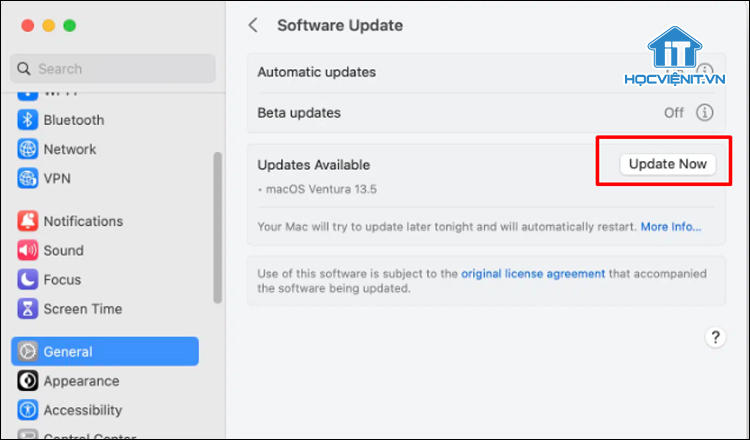Click the Appearance icon in sidebar
Viewport: 750px width, 440px height.
(x=28, y=381)
